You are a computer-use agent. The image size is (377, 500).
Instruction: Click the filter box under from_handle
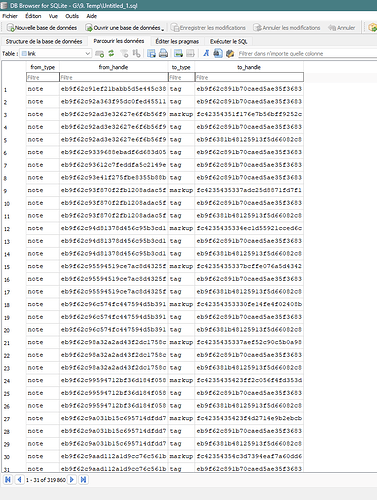[x=114, y=77]
